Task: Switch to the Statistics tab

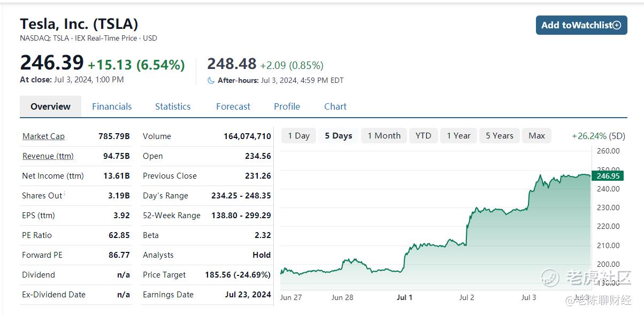Action: 173,106
